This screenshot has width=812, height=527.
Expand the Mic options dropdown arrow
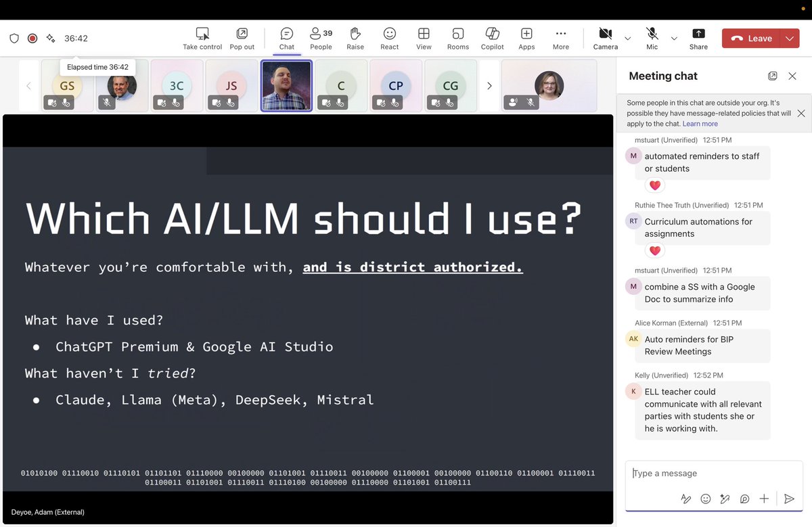tap(674, 39)
